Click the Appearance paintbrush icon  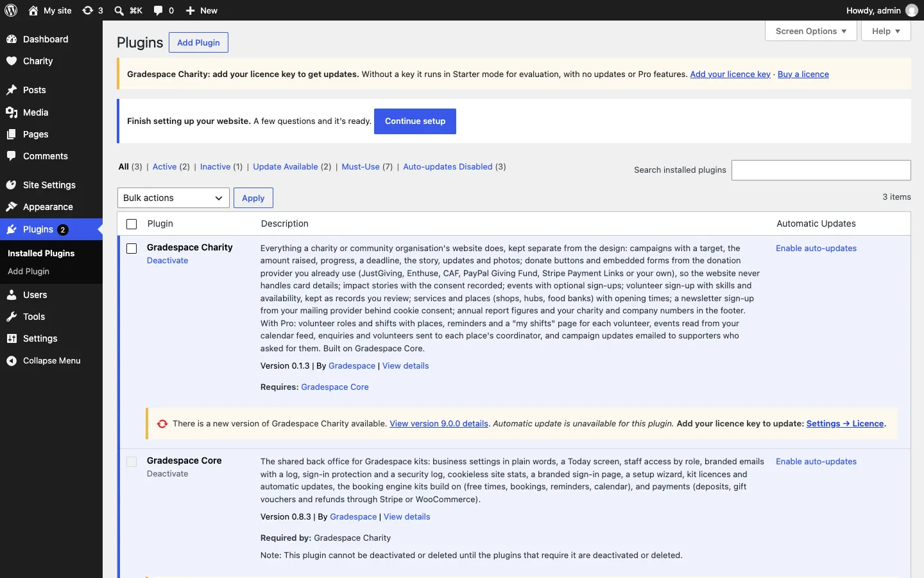[x=12, y=207]
